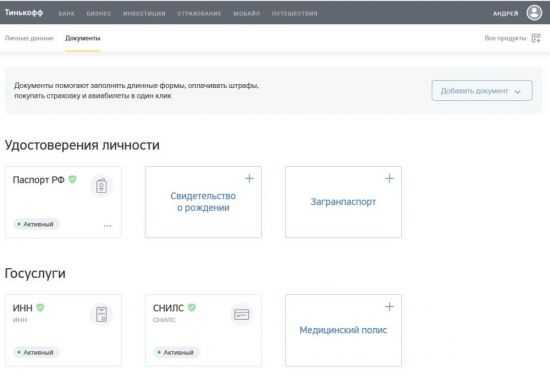Click the Паспорт РФ document icon
The width and height of the screenshot is (550, 378).
coord(101,185)
